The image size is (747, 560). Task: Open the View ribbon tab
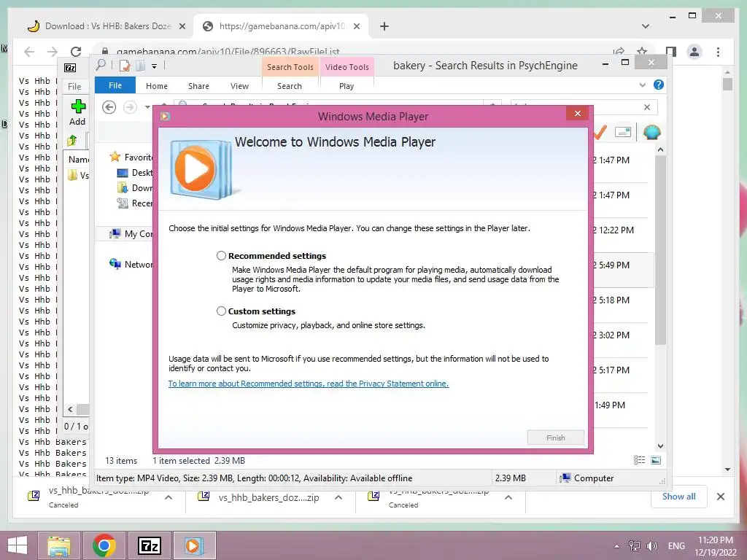(239, 86)
